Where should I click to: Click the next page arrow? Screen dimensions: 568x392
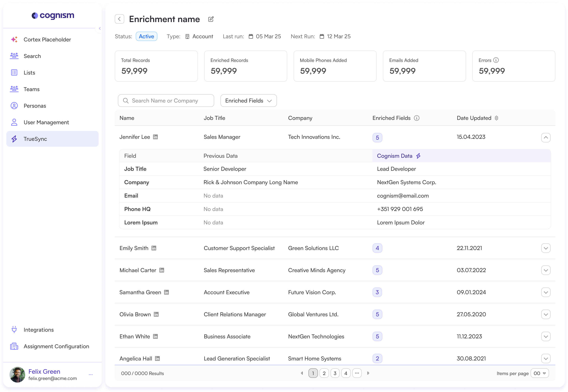pos(368,373)
